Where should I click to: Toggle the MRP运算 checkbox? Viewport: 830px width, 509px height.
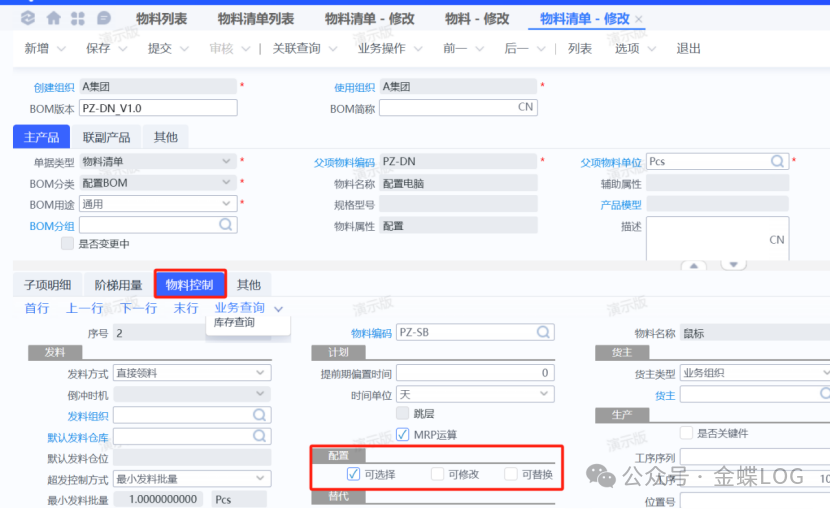[403, 434]
